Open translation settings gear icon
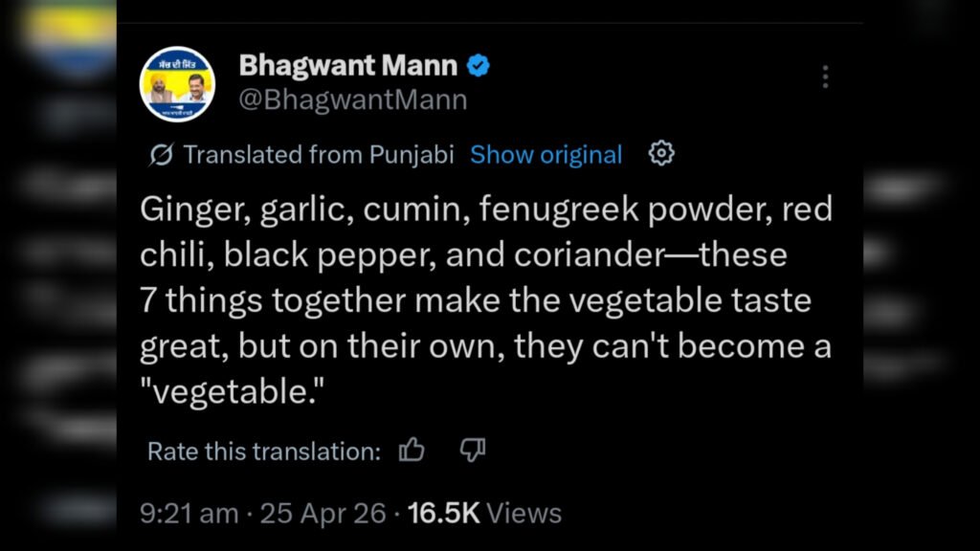Screen dimensions: 980x551 click(661, 154)
